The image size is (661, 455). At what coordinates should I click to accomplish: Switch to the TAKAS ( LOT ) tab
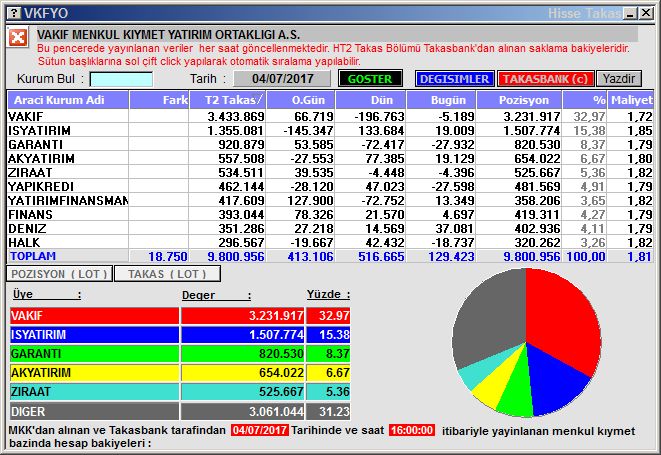tap(167, 273)
